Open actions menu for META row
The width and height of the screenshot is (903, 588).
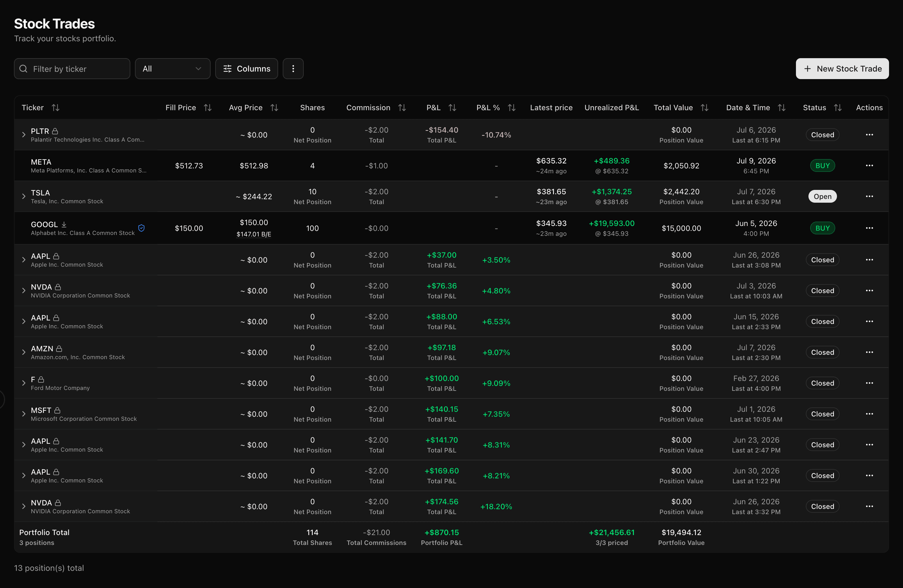[869, 165]
